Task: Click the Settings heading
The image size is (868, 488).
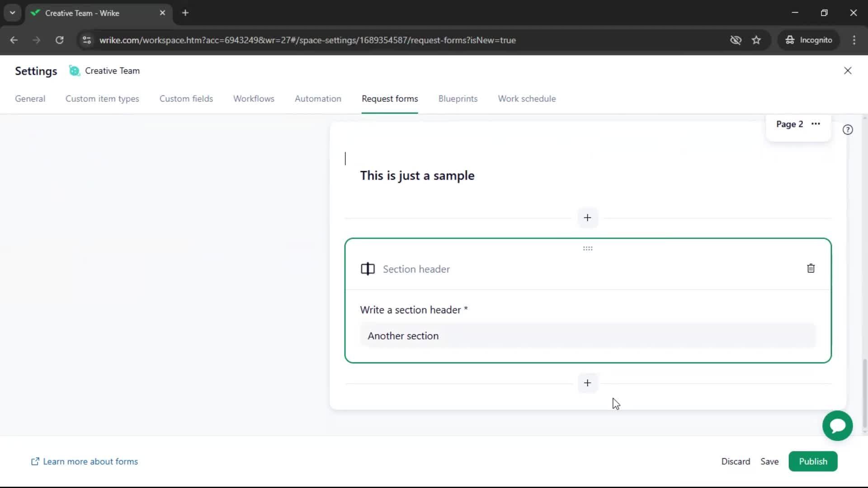Action: (36, 71)
